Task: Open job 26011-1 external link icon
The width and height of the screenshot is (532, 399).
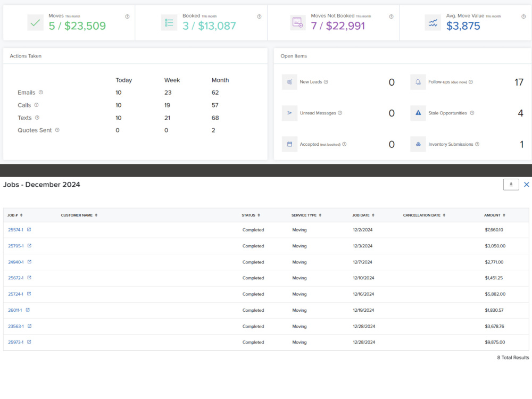Action: click(x=28, y=310)
